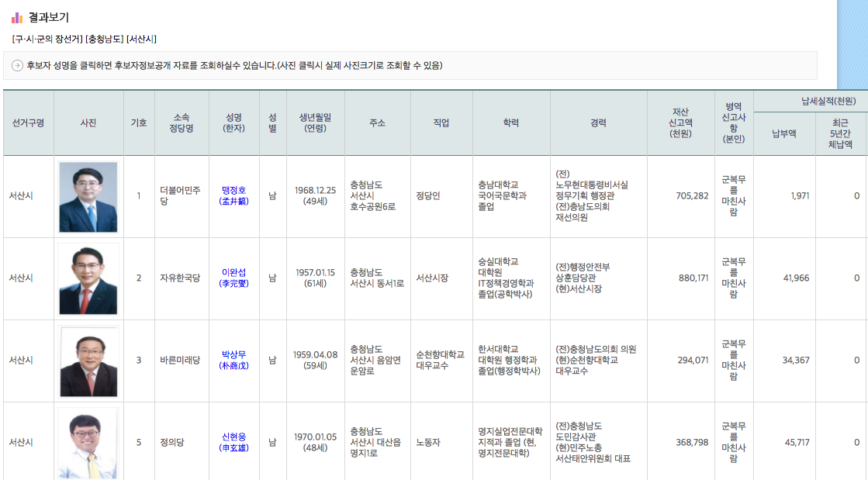
Task: Click occupation cell 순천향대학교 대우교수
Action: click(x=440, y=360)
